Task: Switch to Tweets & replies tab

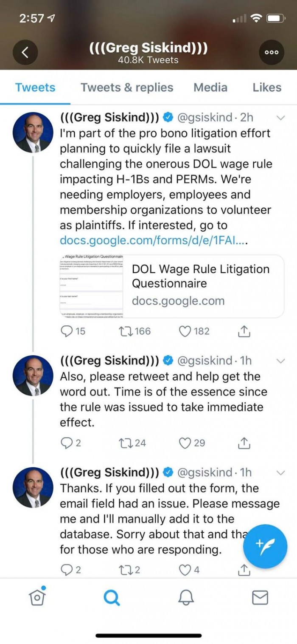Action: [127, 88]
